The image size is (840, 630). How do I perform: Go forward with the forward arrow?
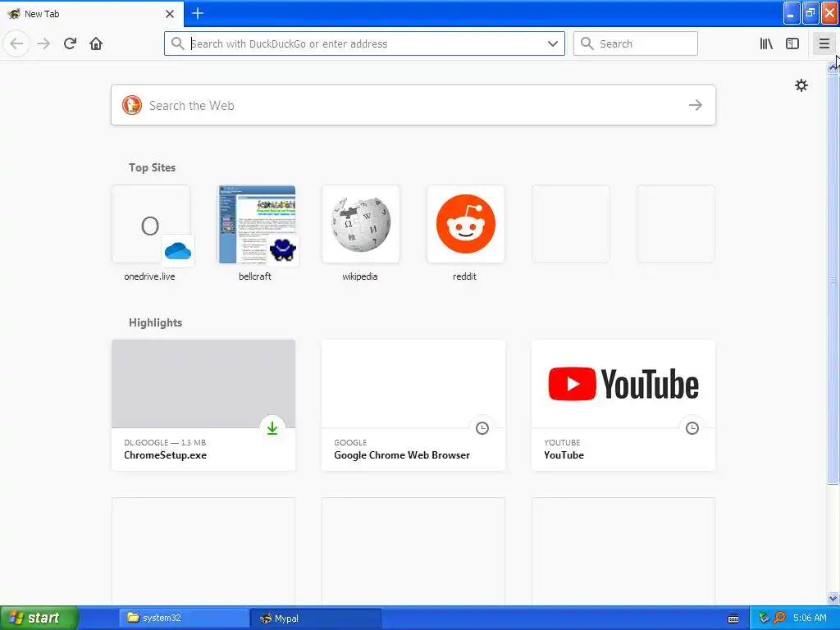[43, 43]
